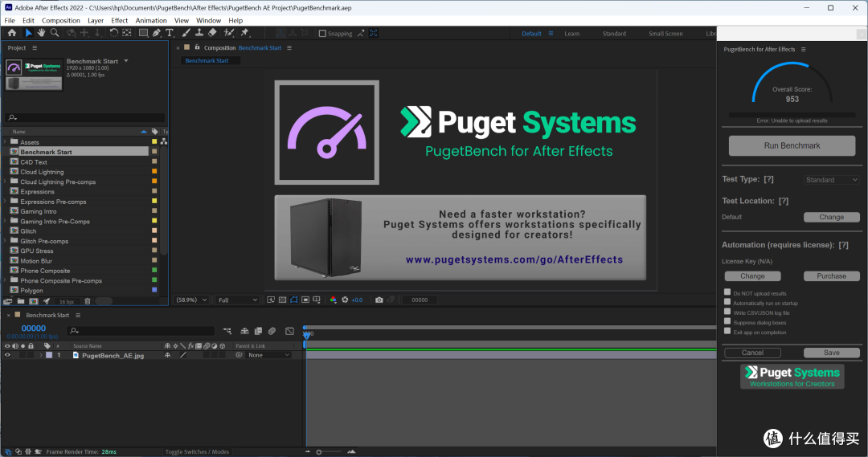The image size is (868, 457).
Task: Open the Benchmark Start thumbnail dropdown arrow
Action: point(126,61)
